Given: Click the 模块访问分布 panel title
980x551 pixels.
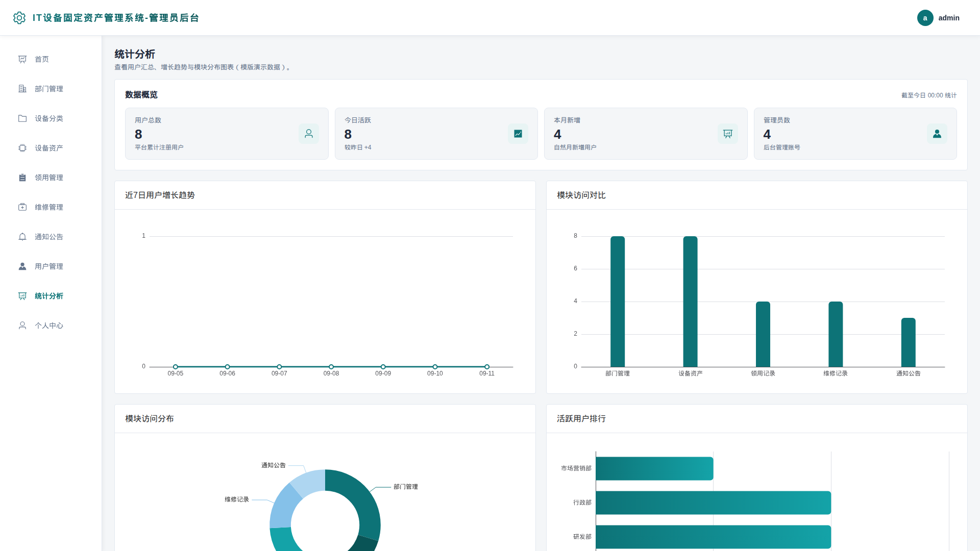Looking at the screenshot, I should coord(150,419).
